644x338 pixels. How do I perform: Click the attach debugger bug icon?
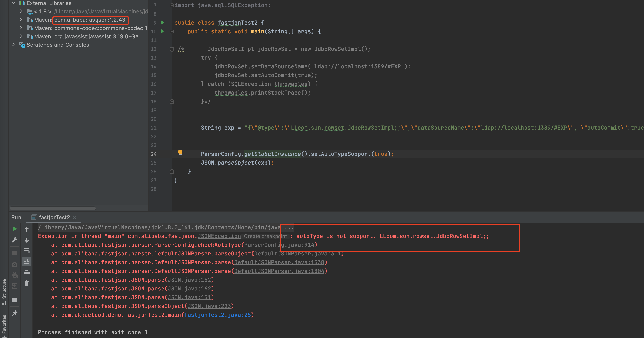point(15,275)
